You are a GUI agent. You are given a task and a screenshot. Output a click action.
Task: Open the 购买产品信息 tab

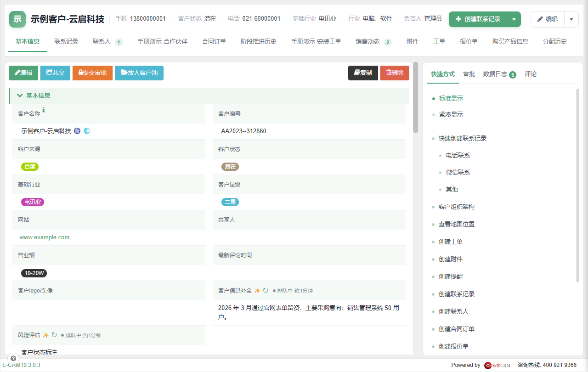point(510,41)
